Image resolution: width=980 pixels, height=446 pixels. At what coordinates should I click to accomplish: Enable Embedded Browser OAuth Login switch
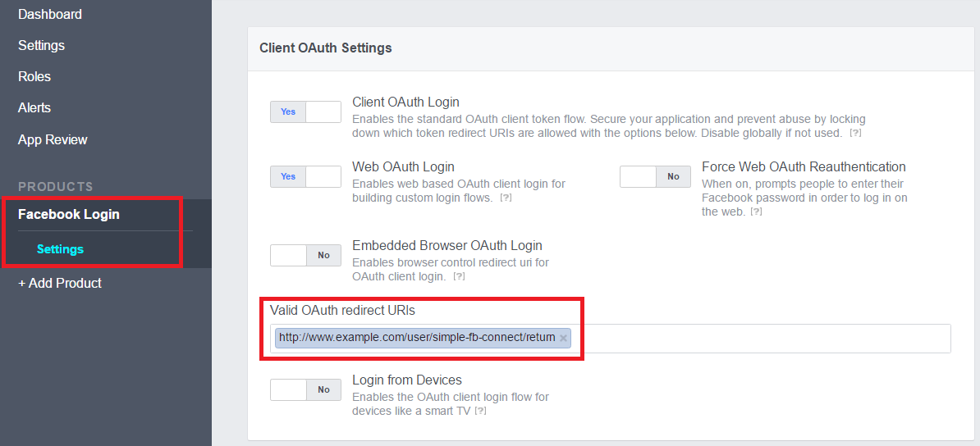305,256
